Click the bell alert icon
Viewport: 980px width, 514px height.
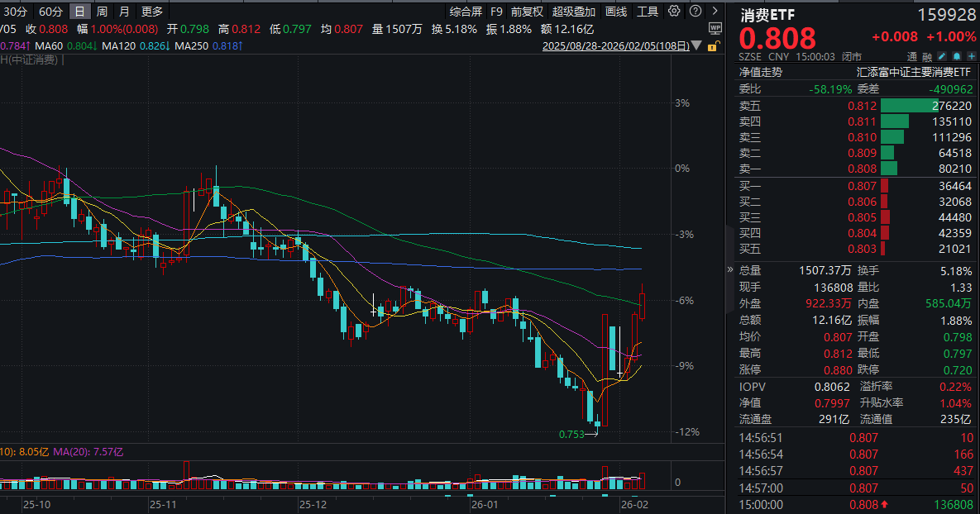957,56
